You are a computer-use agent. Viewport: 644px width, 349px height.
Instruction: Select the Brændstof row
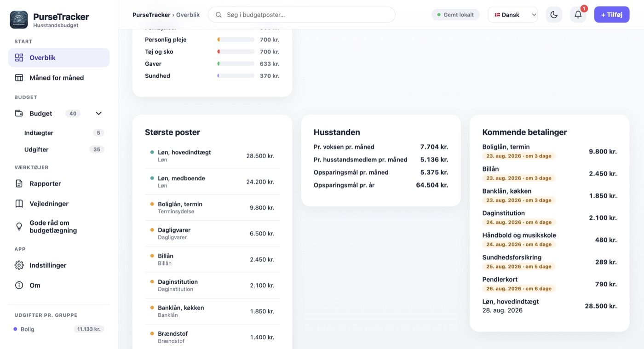212,337
